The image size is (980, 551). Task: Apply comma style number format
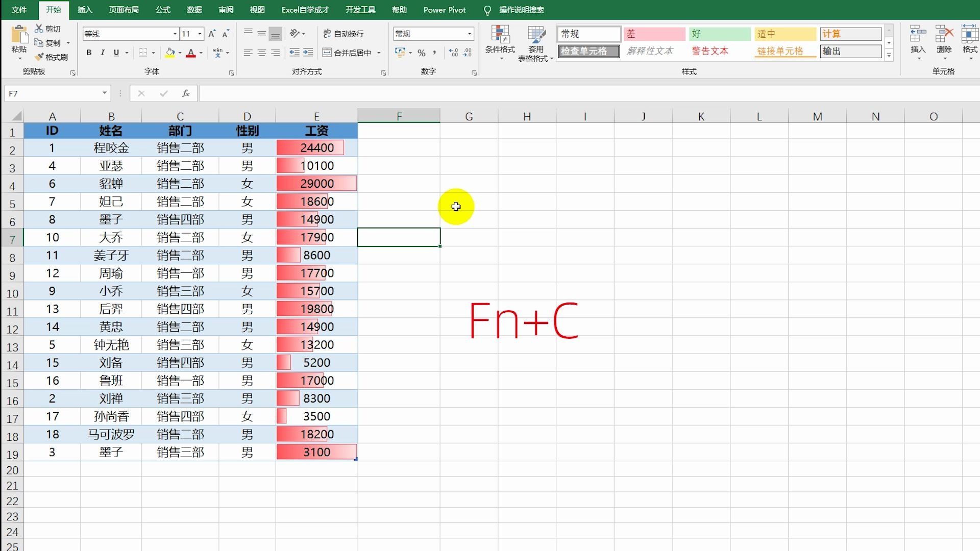click(434, 53)
